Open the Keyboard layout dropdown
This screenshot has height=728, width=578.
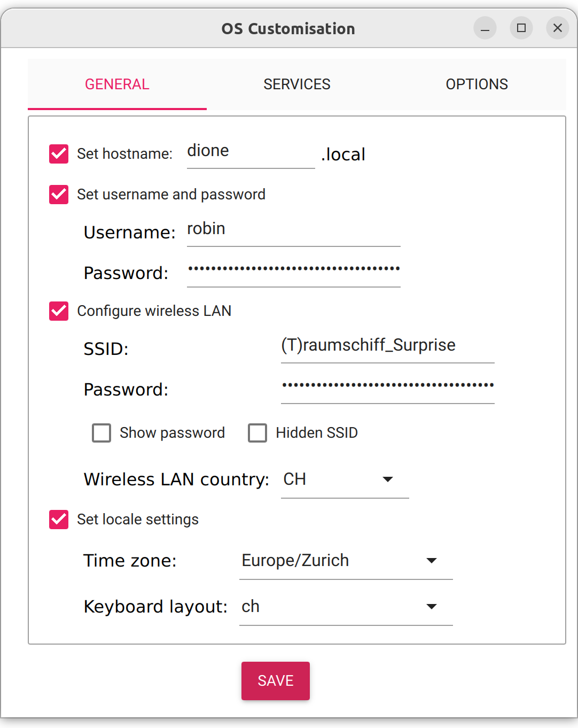pos(346,607)
